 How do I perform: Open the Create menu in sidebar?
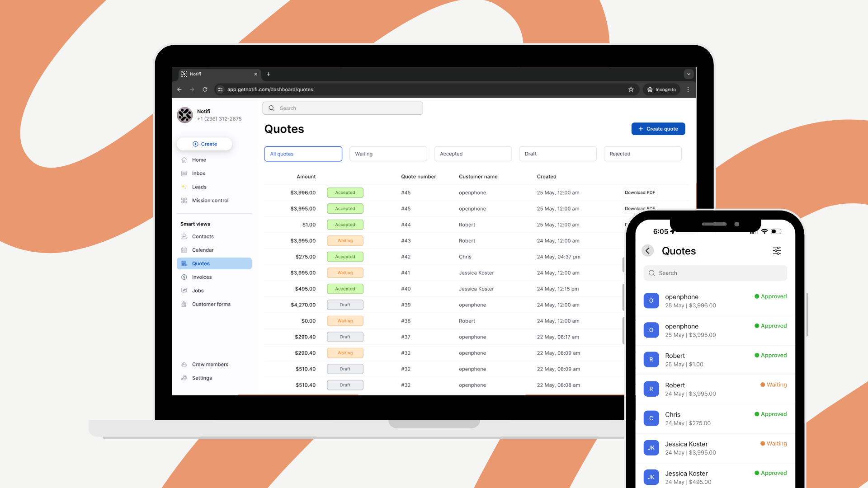(x=204, y=144)
